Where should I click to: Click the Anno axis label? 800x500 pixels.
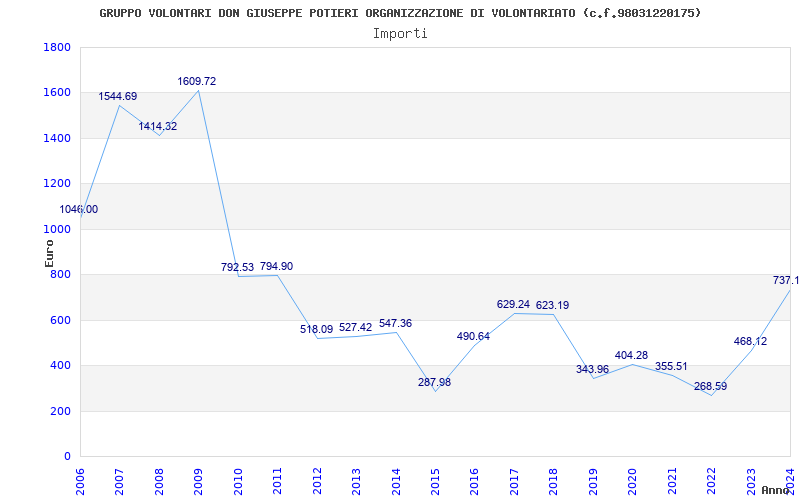pyautogui.click(x=776, y=490)
